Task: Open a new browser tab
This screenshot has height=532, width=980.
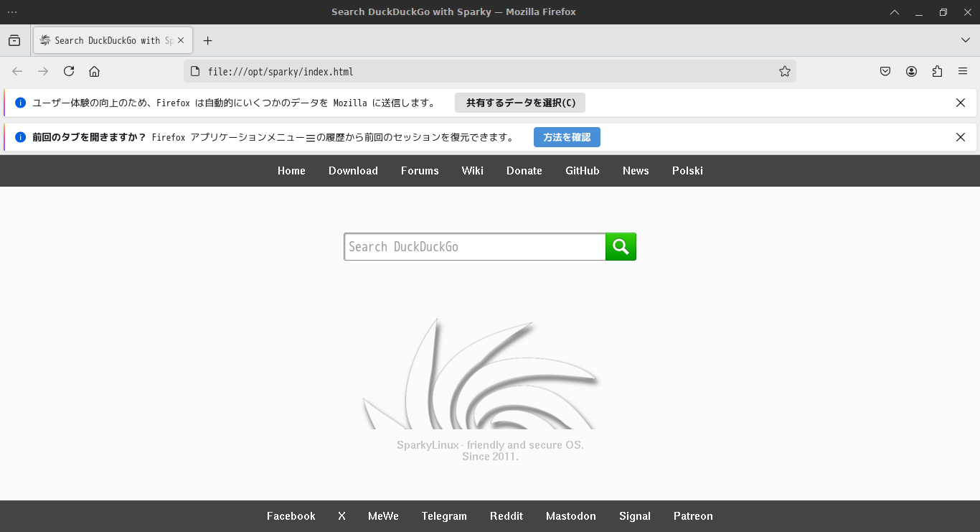Action: (208, 40)
